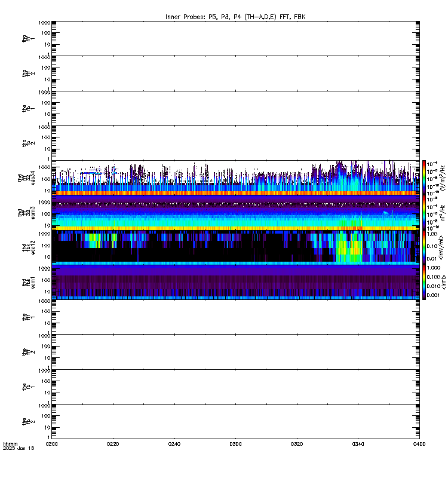Select the "the fff 2" panel label
Screen dimensions: 448x478
(28, 352)
